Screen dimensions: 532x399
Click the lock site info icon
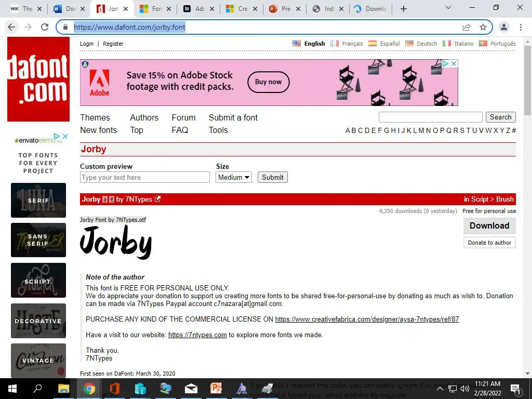(x=66, y=27)
